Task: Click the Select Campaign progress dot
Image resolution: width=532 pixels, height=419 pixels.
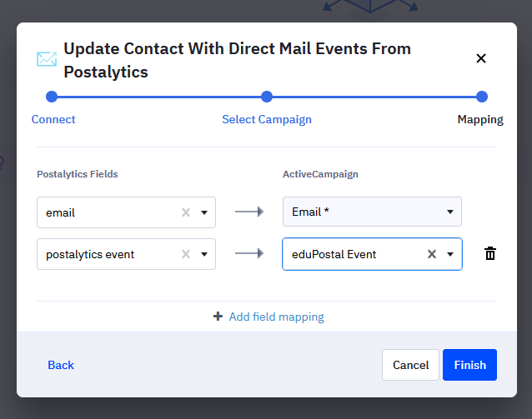Action: (x=267, y=97)
